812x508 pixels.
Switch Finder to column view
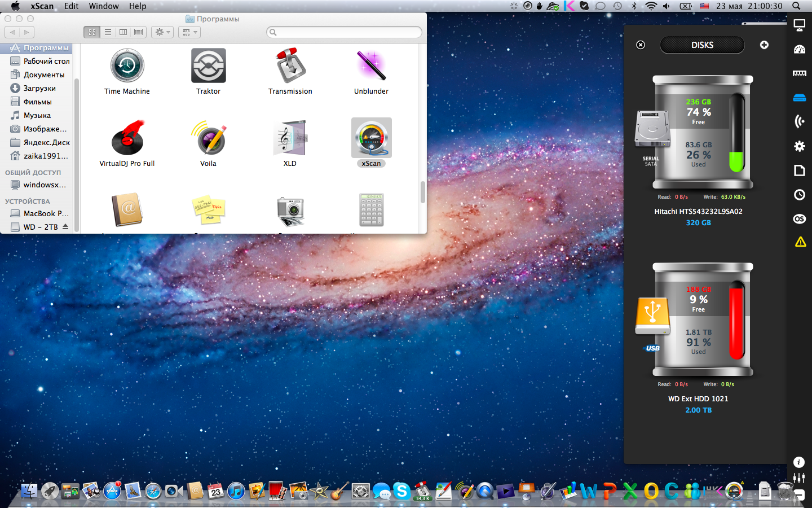[x=123, y=32]
